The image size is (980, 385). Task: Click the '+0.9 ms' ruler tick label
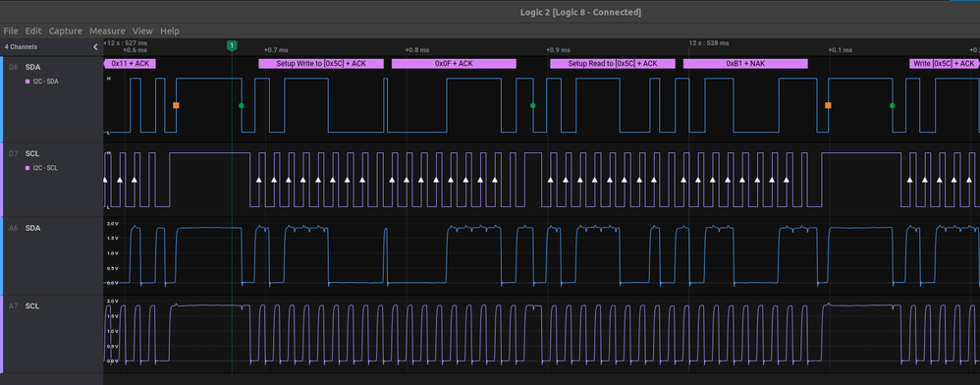[558, 50]
